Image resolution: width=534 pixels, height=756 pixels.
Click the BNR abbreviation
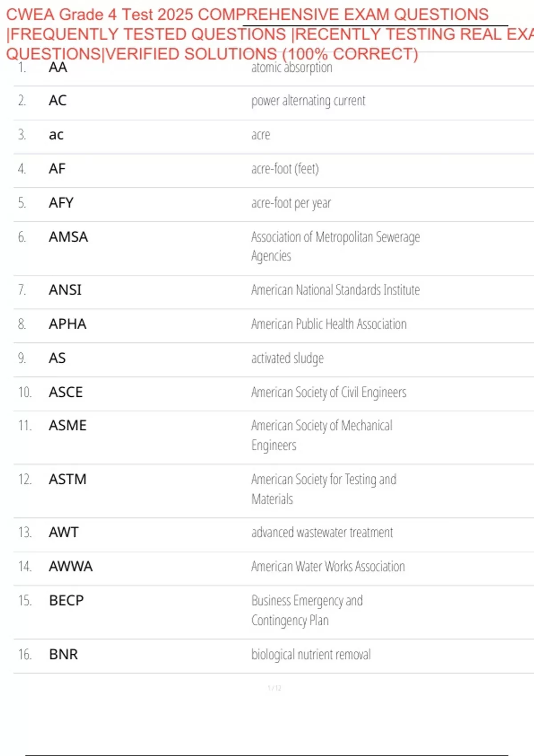[x=63, y=655]
